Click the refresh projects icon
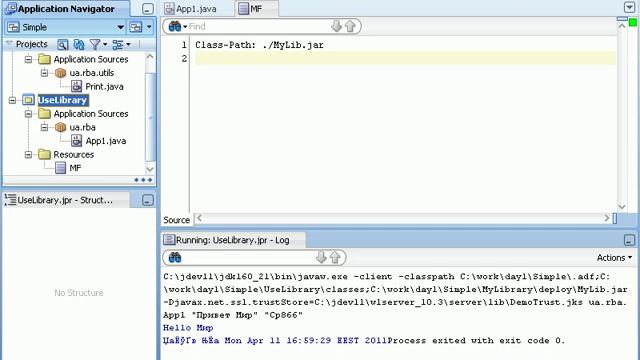 [78, 44]
